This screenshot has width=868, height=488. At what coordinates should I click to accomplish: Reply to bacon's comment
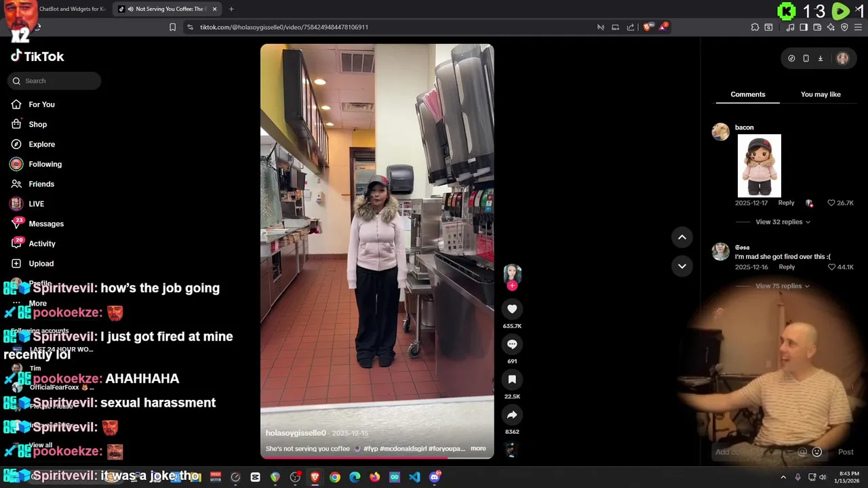[786, 203]
